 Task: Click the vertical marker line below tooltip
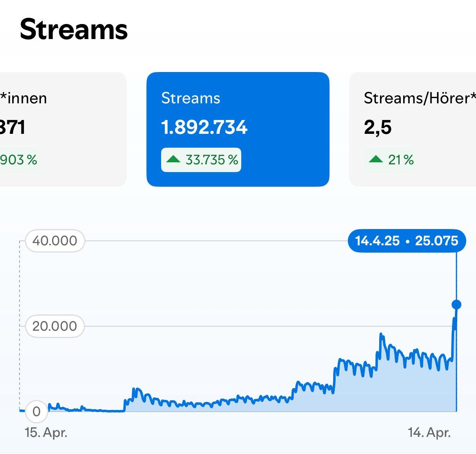[456, 277]
